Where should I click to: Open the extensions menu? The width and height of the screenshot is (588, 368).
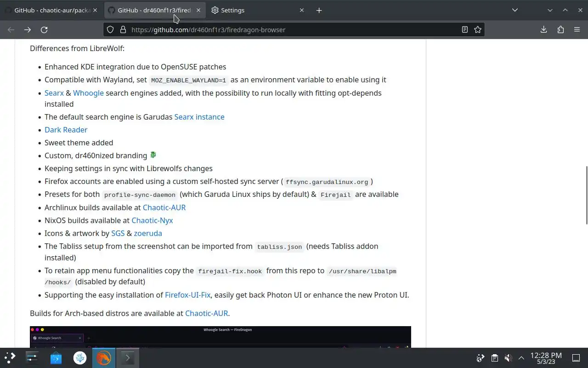click(x=560, y=29)
